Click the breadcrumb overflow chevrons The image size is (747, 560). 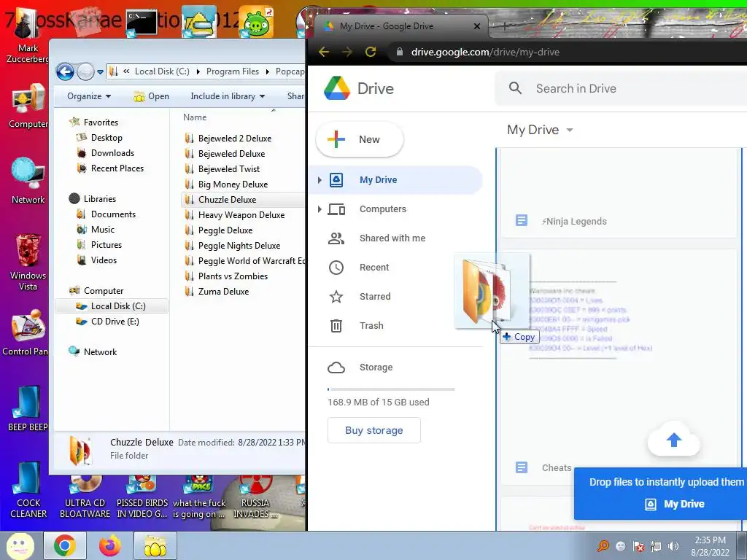[x=126, y=71]
